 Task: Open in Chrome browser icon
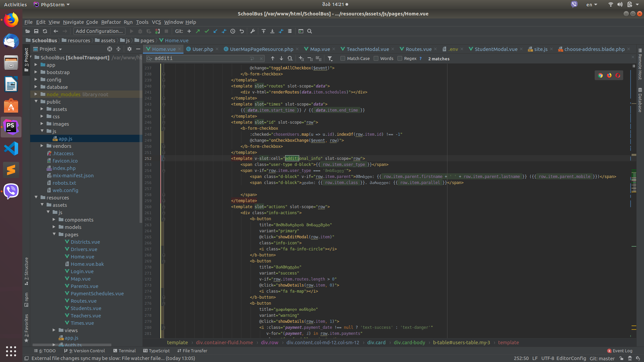point(600,75)
